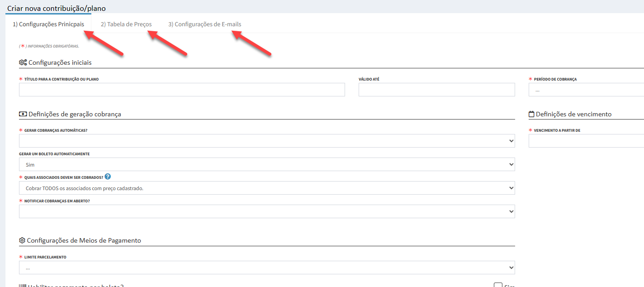Focus the Válido até date field
The height and width of the screenshot is (287, 644).
(x=436, y=90)
